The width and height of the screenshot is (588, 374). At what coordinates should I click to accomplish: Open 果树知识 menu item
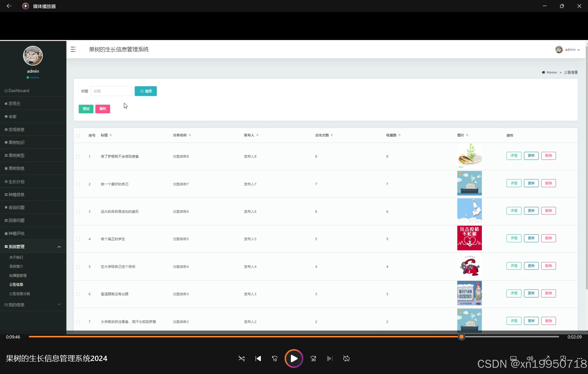pyautogui.click(x=33, y=142)
